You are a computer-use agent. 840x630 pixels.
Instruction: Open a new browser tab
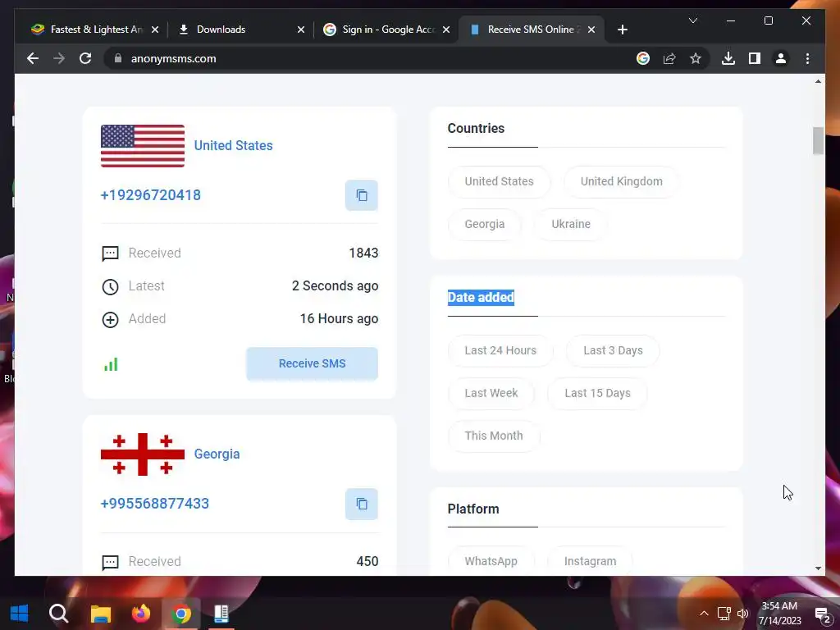click(622, 30)
